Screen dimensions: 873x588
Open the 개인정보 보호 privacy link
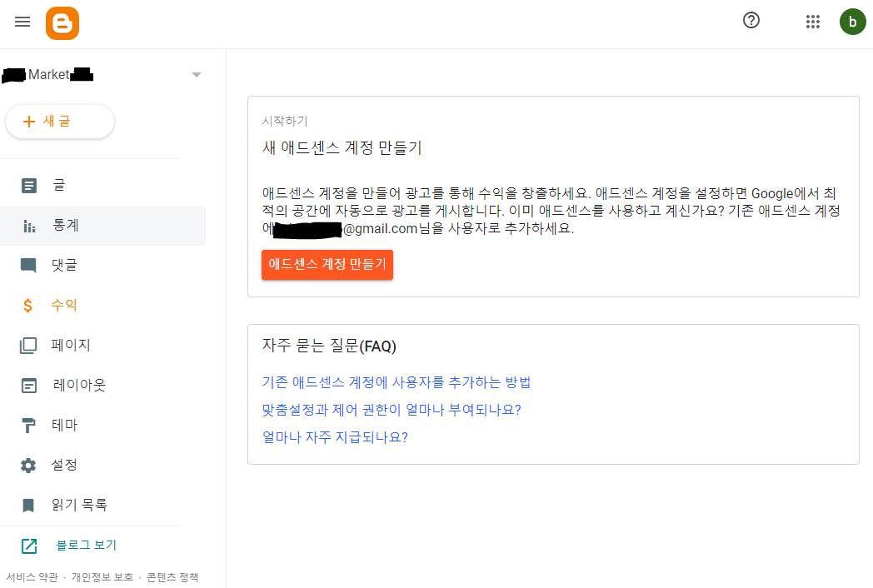[102, 577]
